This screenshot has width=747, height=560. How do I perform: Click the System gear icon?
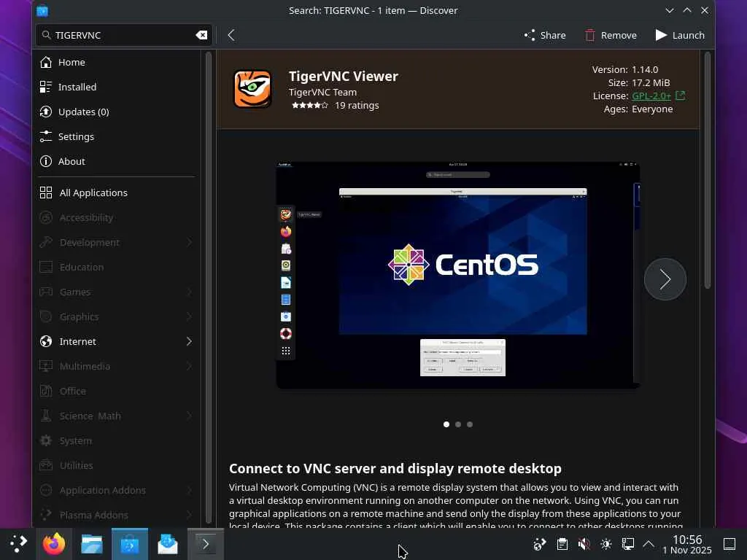[46, 440]
